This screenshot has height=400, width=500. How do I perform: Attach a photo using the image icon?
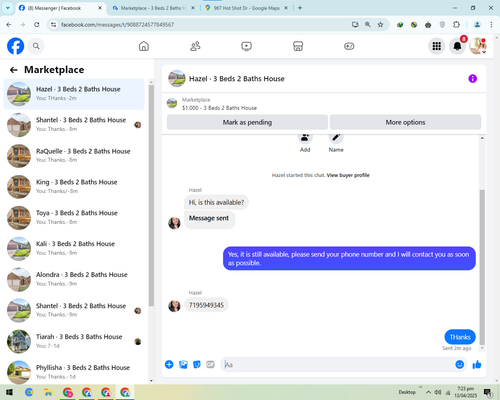coord(183,364)
